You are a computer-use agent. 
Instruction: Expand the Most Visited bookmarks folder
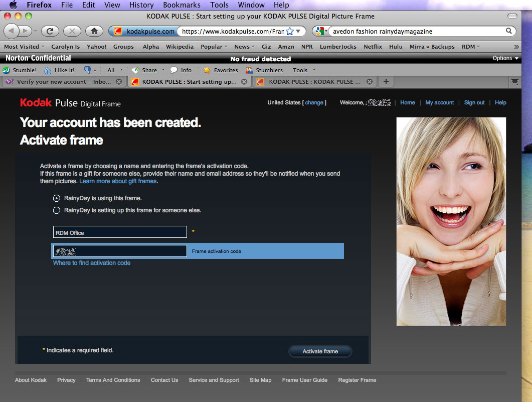24,47
